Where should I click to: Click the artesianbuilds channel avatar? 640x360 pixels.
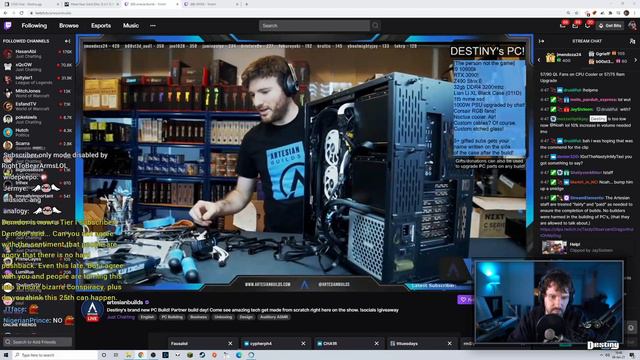point(92,311)
